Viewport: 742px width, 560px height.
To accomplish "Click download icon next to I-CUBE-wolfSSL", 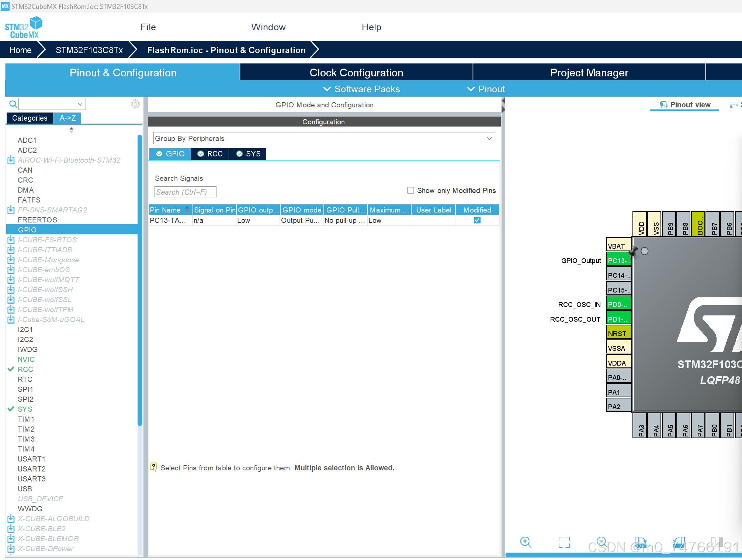I will click(x=11, y=300).
